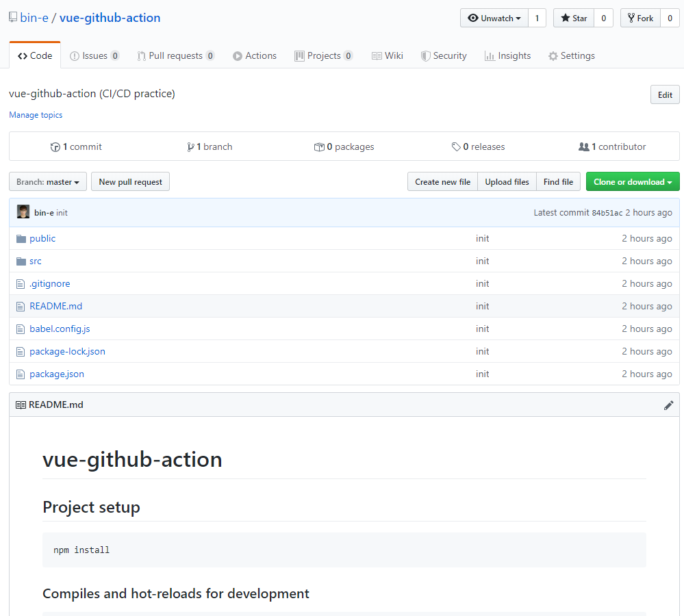This screenshot has height=616, width=684.
Task: Open the Pull requests tab
Action: [175, 56]
